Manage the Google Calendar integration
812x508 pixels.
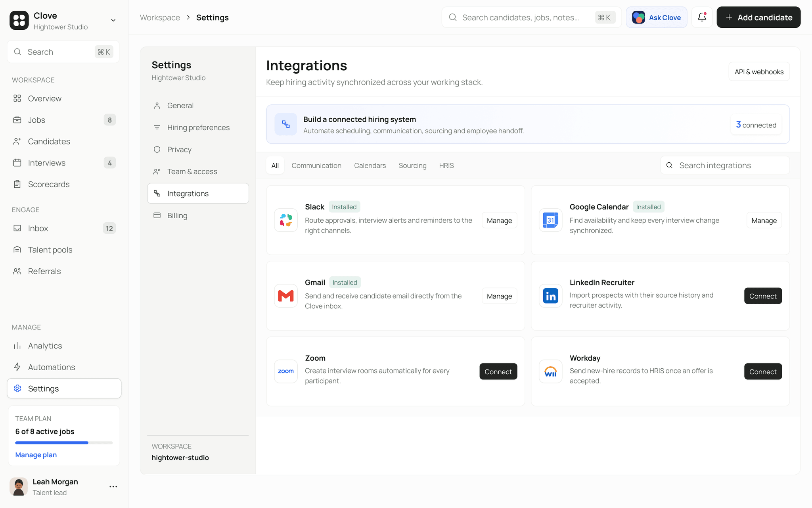pyautogui.click(x=764, y=220)
